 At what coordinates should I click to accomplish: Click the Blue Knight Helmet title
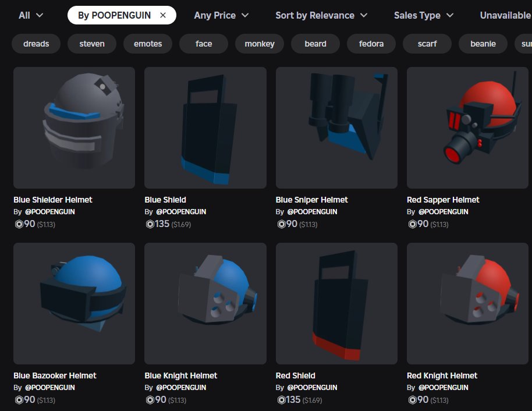tap(181, 375)
